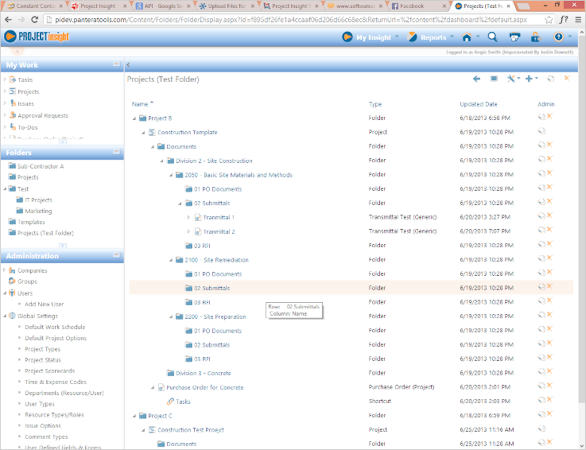This screenshot has height=450, width=586.
Task: Expand the Tranmittal 1 row
Action: pyautogui.click(x=189, y=217)
